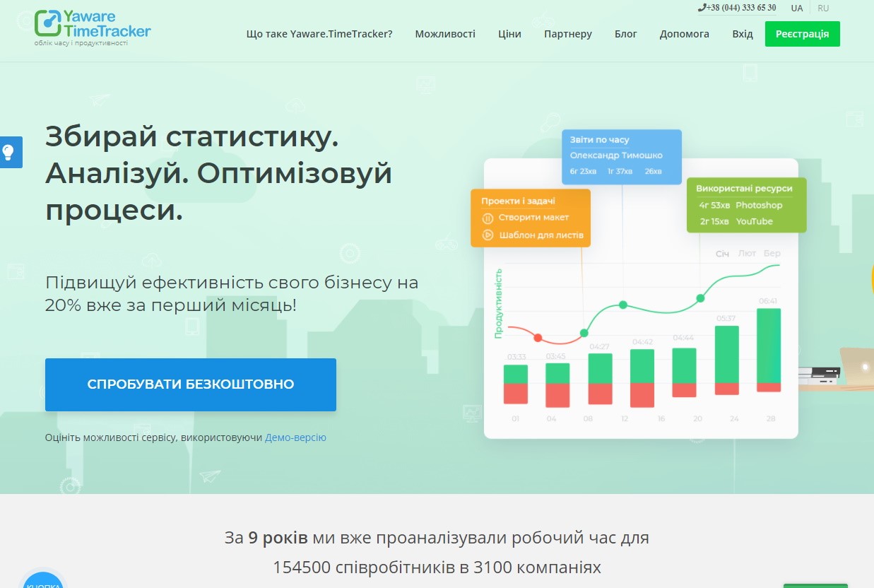Click the Проекти і задачі orange card
Screen dimensions: 874x588
[x=531, y=218]
